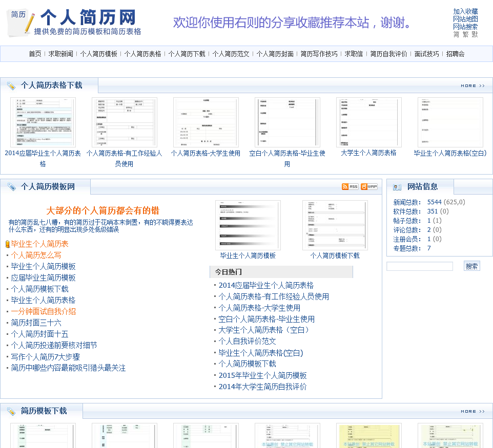Click the RSS feed icon

coord(350,186)
